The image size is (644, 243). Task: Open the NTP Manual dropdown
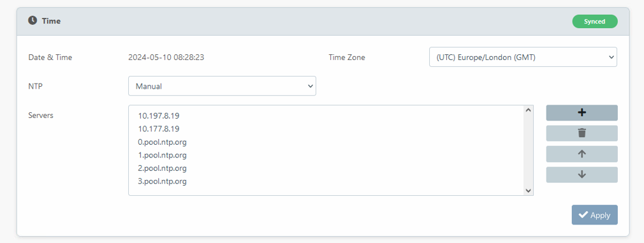[222, 86]
